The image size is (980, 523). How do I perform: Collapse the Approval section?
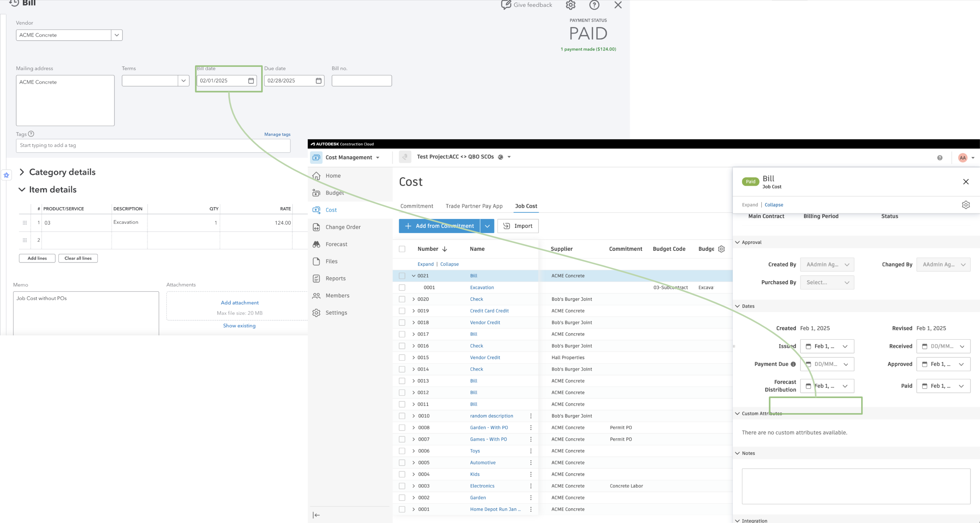tap(737, 242)
